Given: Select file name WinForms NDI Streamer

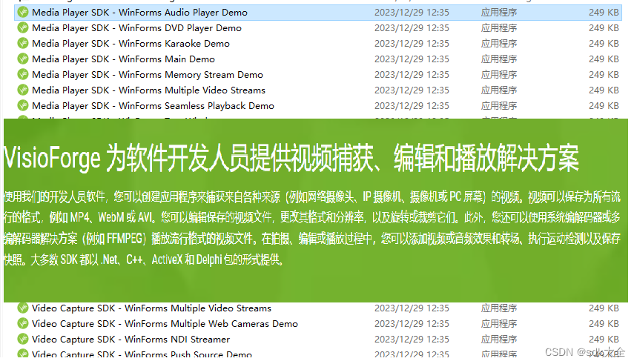Looking at the screenshot, I should point(131,340).
